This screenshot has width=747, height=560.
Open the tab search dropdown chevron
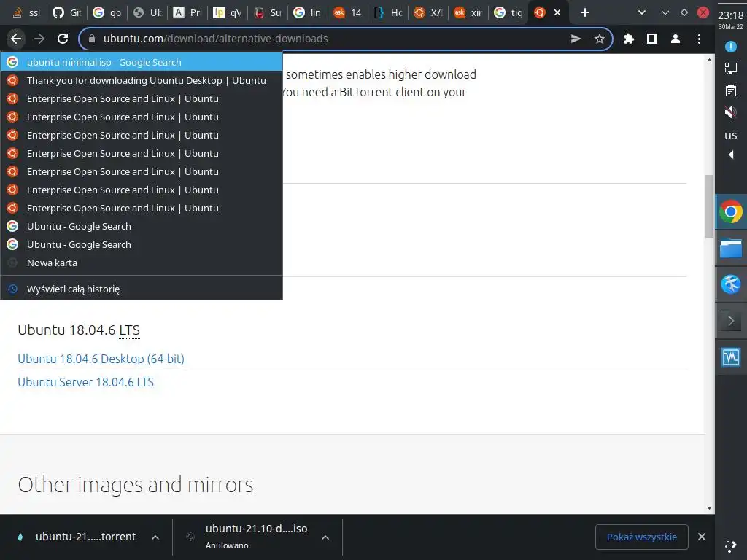click(642, 13)
